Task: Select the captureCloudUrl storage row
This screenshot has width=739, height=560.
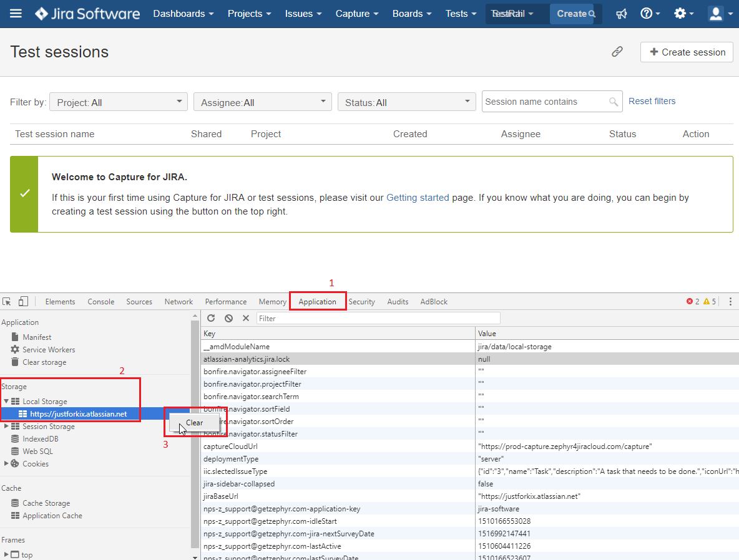Action: 470,446
